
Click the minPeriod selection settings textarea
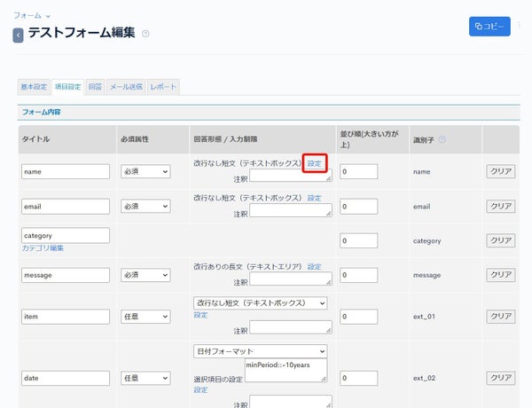click(286, 370)
